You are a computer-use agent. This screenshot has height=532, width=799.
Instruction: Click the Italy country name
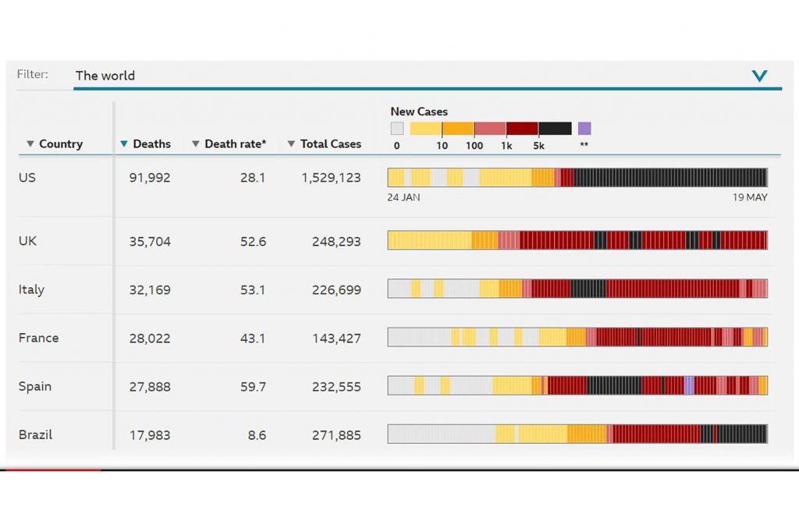click(31, 289)
